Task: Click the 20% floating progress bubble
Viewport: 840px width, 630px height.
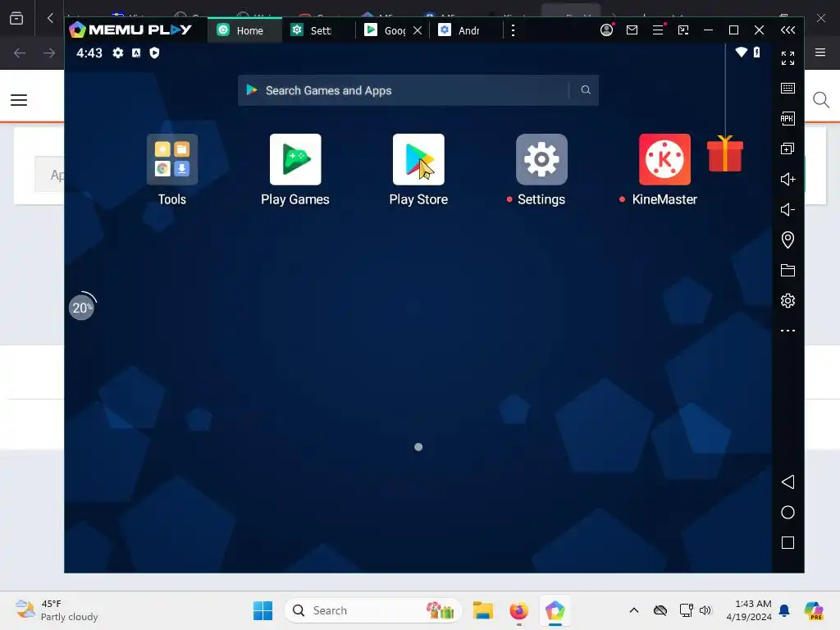Action: (82, 308)
